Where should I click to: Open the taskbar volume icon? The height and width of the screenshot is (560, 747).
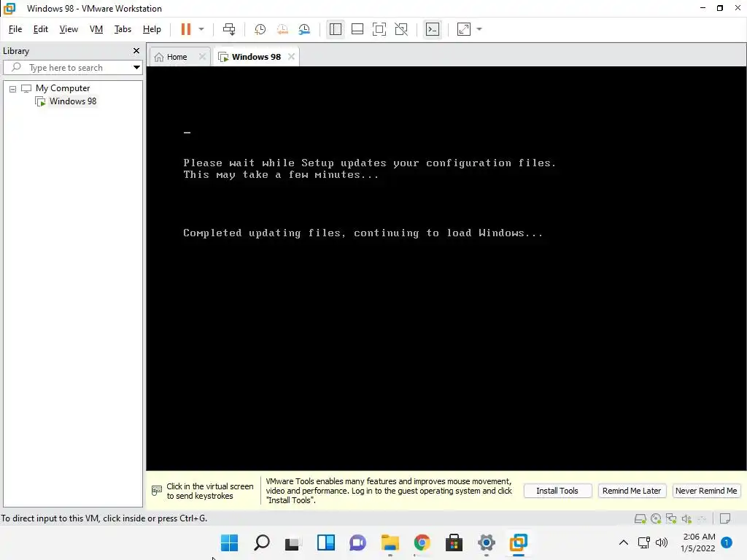tap(662, 542)
